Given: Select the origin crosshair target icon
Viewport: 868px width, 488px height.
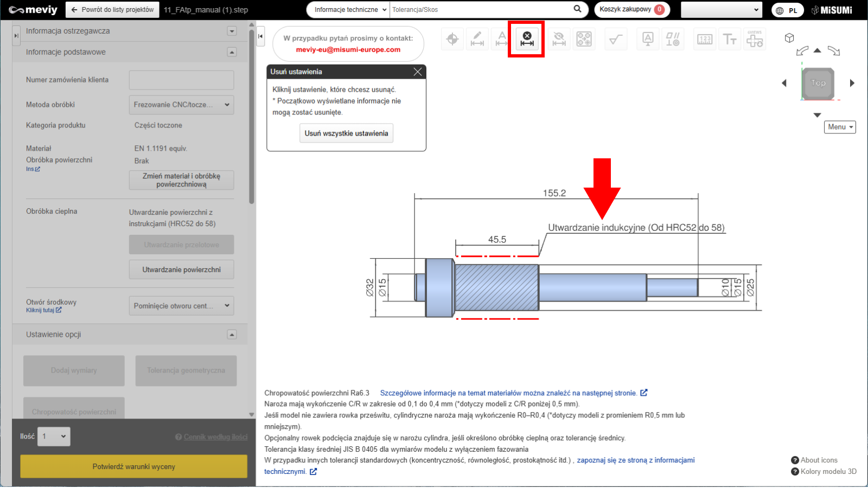Looking at the screenshot, I should (x=452, y=39).
